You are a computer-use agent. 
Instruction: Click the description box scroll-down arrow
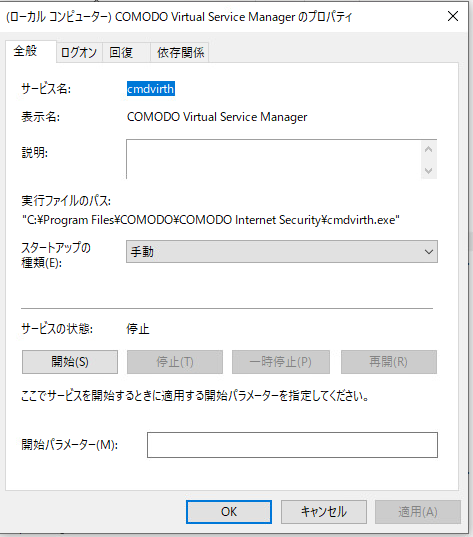[x=428, y=170]
